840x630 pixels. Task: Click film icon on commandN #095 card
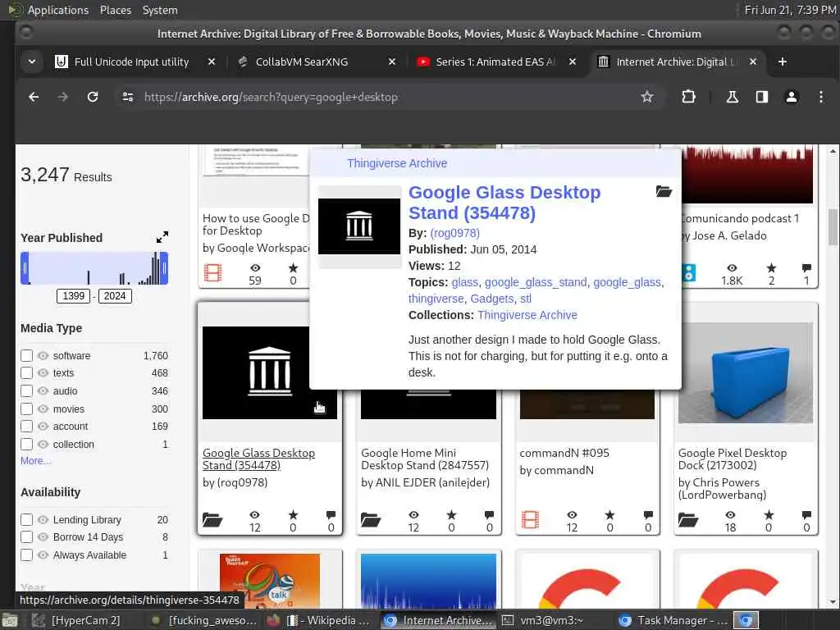pyautogui.click(x=530, y=519)
